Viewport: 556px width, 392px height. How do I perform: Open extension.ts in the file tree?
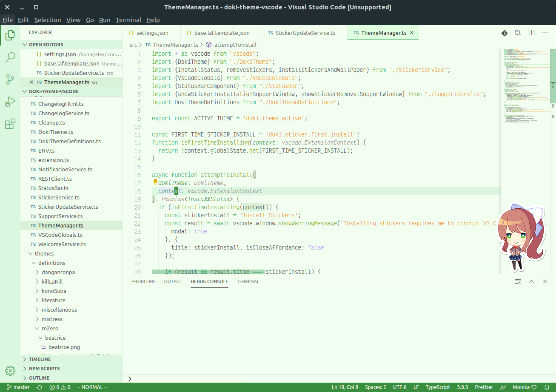click(x=71, y=160)
